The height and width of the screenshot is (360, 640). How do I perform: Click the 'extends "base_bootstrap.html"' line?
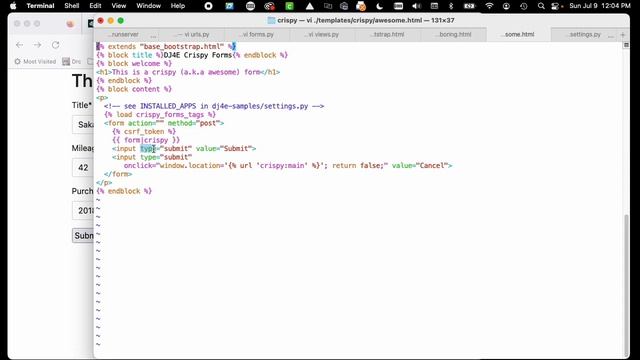coord(166,47)
